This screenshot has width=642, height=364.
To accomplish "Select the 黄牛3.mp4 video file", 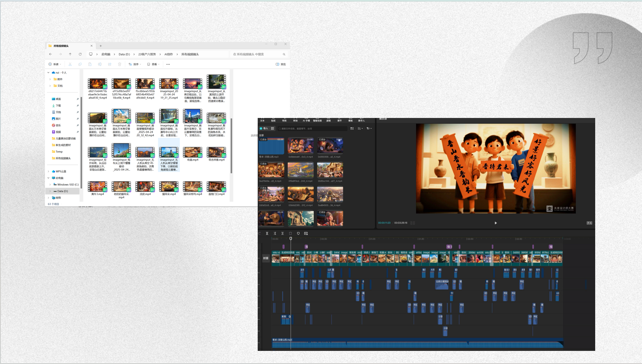I will coord(97,188).
